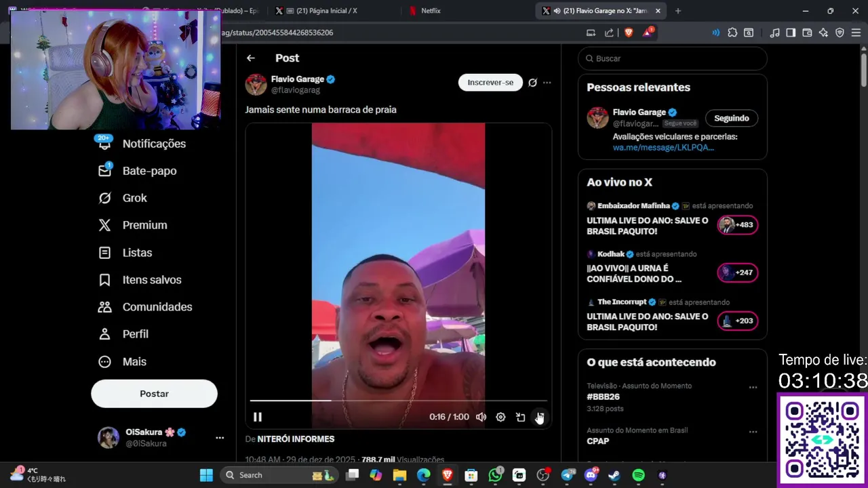Open OBS Studio from the taskbar

542,475
